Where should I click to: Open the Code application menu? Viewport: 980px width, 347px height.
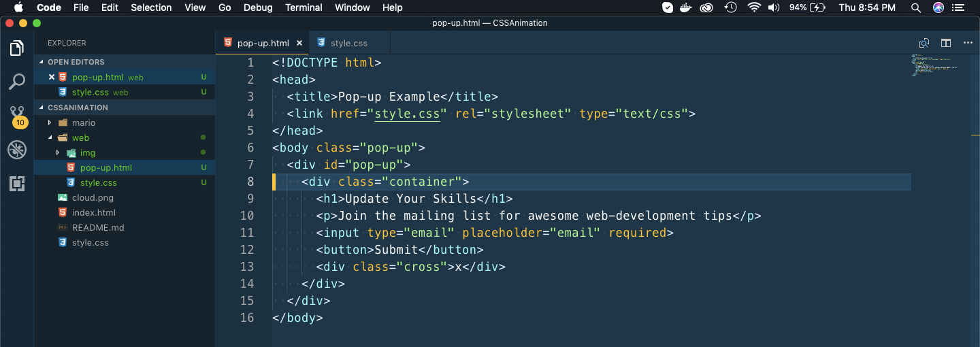pos(49,7)
